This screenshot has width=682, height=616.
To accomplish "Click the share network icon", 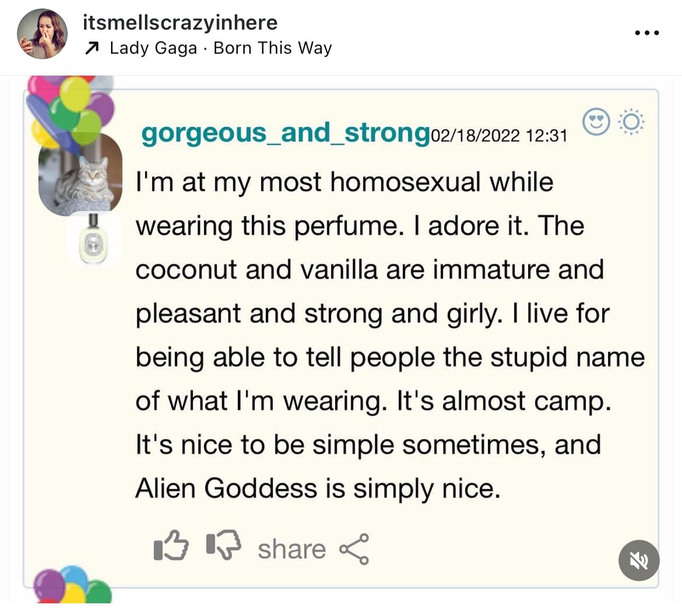I will 354,549.
